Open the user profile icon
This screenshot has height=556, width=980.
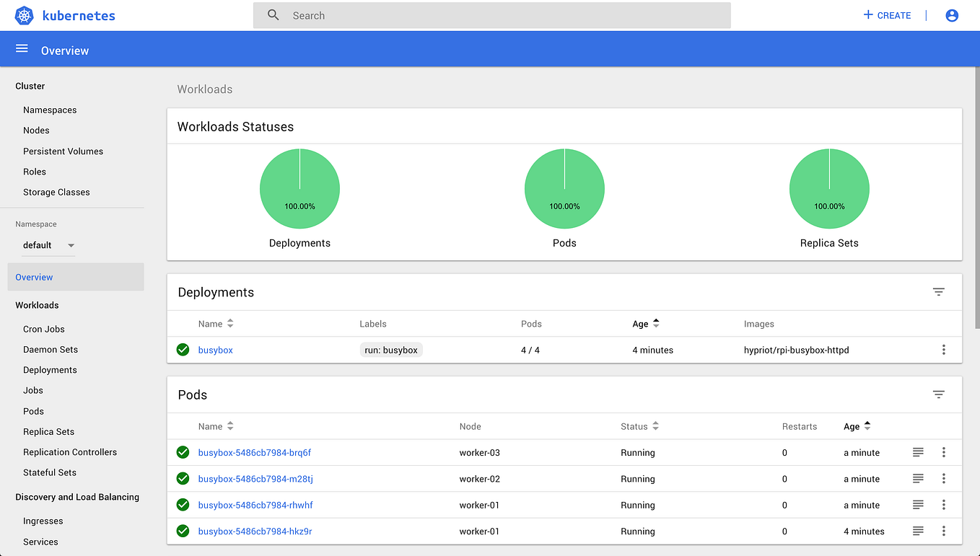tap(952, 15)
